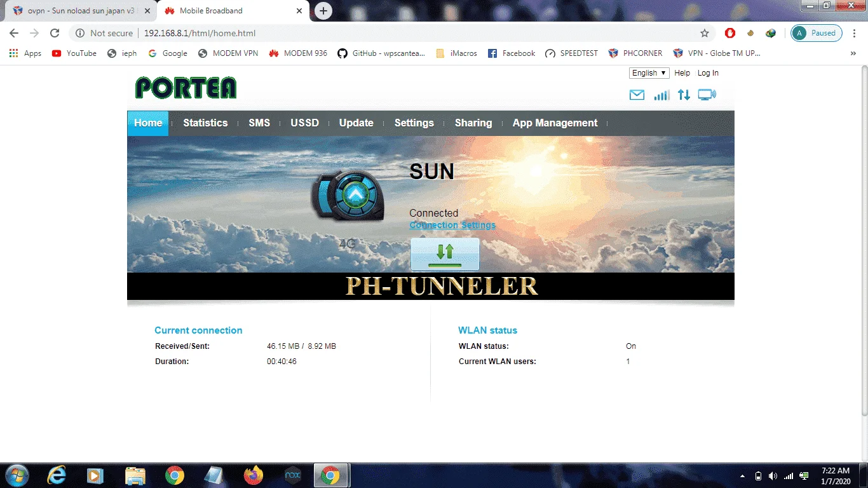Click the page vertical scrollbar
The image size is (868, 488).
864,241
